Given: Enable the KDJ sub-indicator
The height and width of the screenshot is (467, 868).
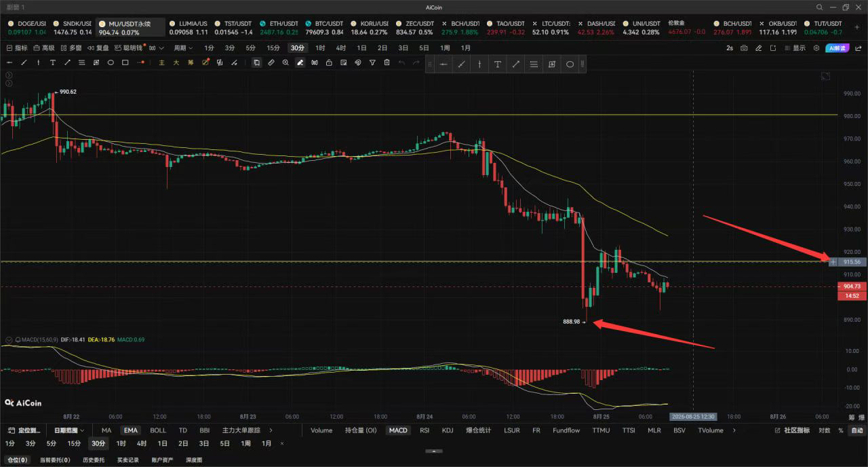Looking at the screenshot, I should click(x=448, y=430).
